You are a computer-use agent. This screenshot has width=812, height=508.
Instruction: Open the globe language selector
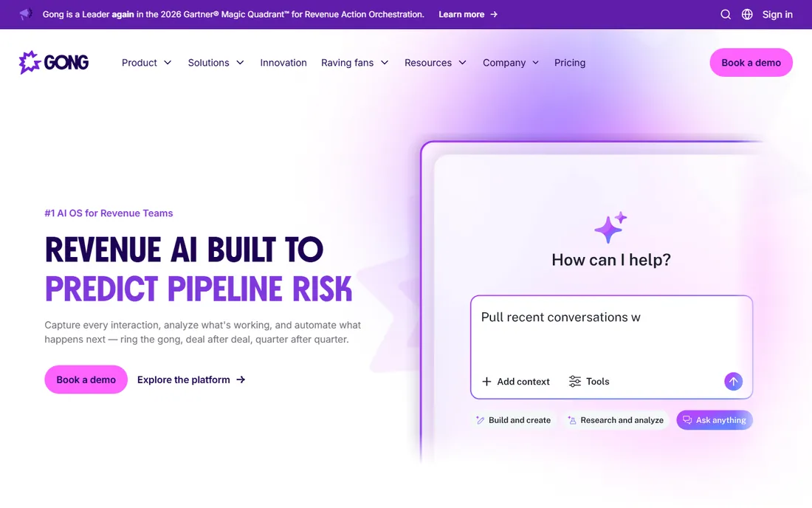(747, 15)
